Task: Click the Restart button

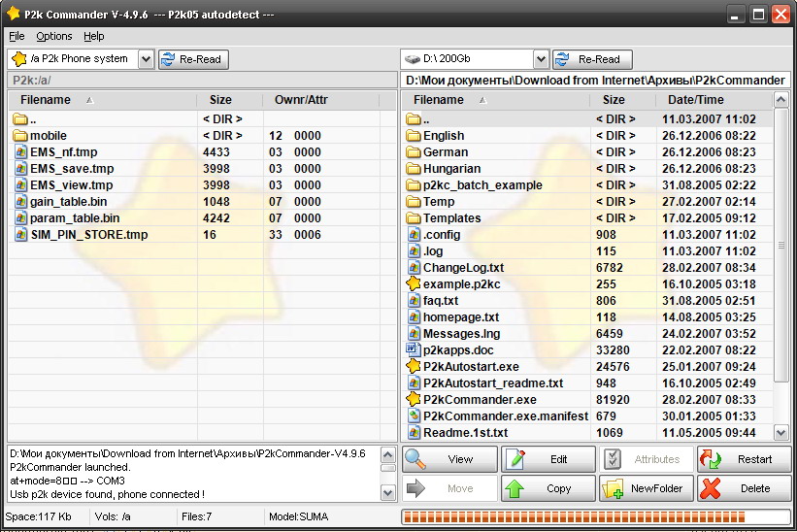Action: (745, 459)
